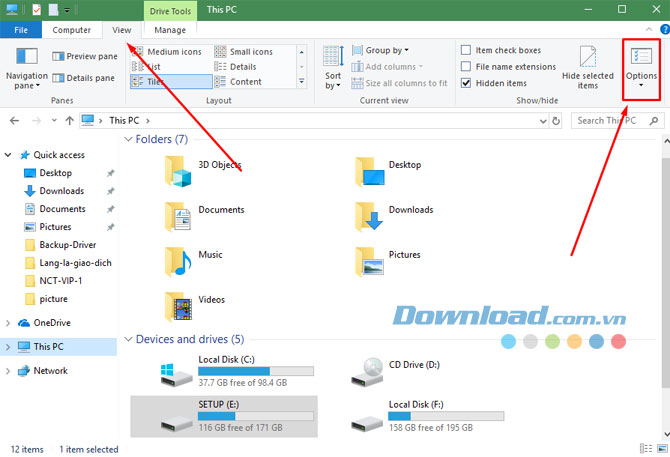This screenshot has width=670, height=457.
Task: Open Customize Quick Access Toolbar dropdown
Action: 67,10
